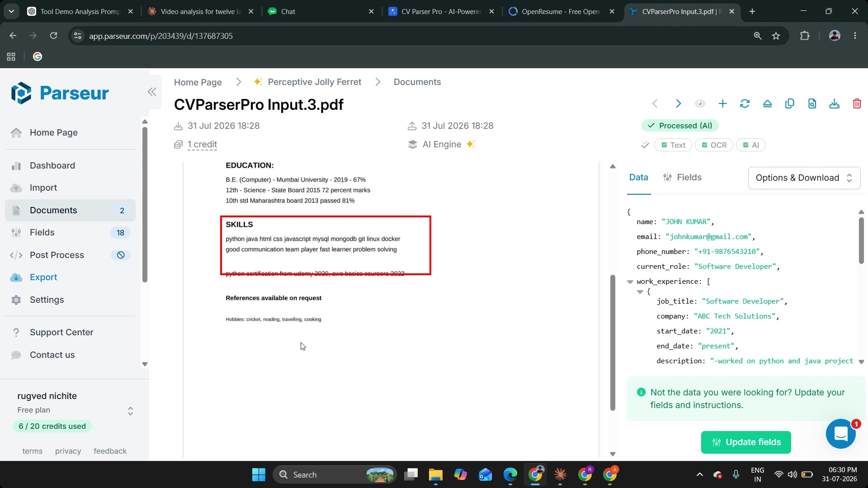Collapse the Parseur sidebar with double chevron
This screenshot has height=488, width=868.
click(152, 92)
